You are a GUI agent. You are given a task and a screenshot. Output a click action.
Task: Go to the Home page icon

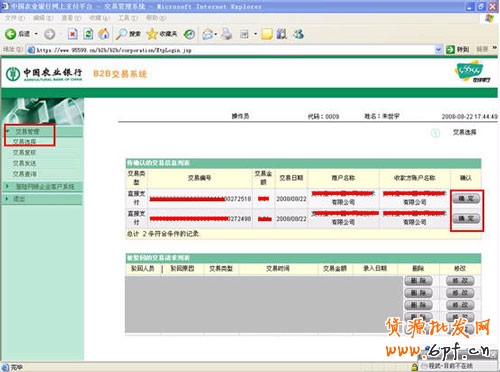(104, 34)
